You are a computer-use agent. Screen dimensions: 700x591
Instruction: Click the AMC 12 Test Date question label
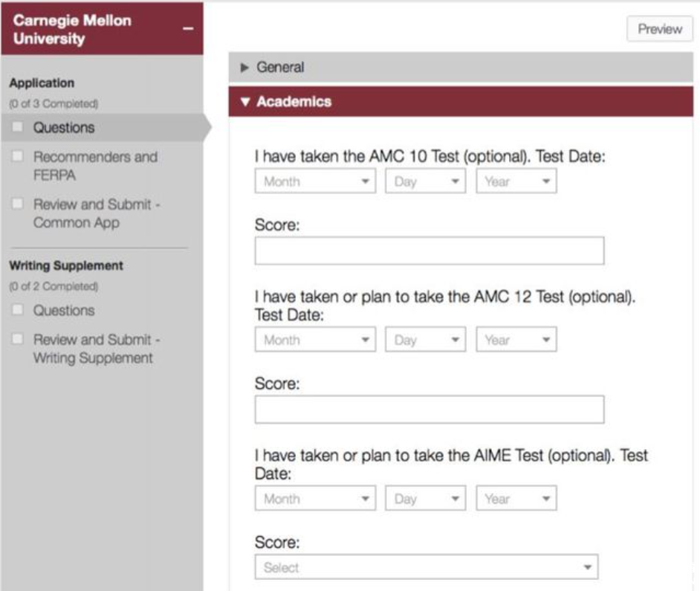445,306
